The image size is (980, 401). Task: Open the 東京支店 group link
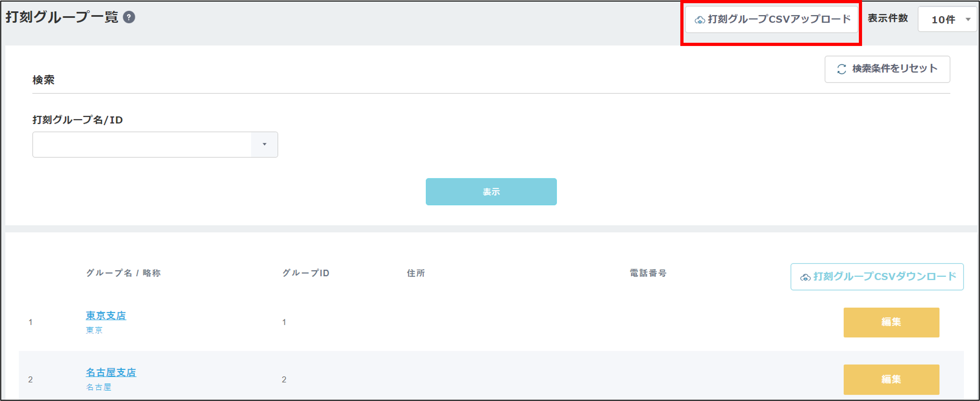pyautogui.click(x=106, y=315)
